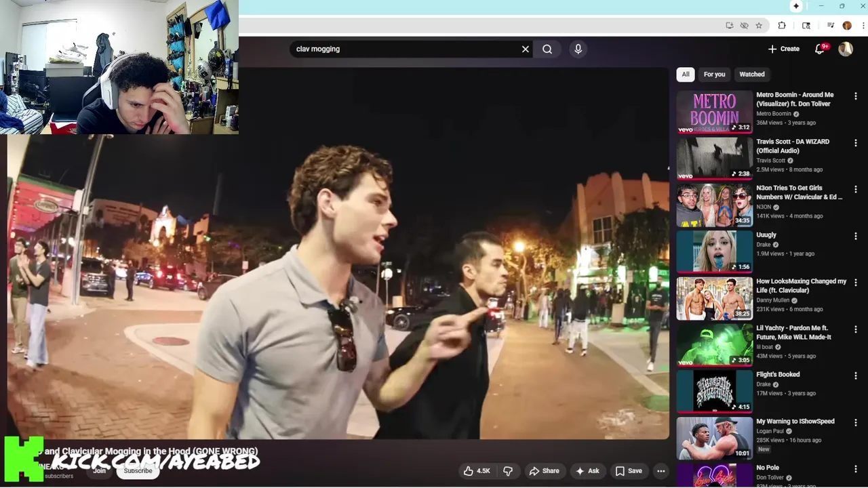Open YouTube notifications bell
This screenshot has height=488, width=868.
click(819, 49)
